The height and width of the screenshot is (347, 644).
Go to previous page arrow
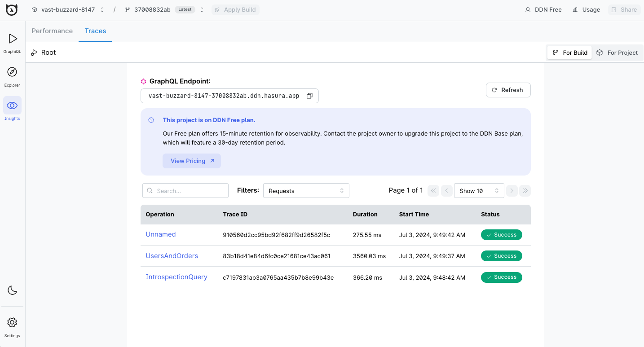[447, 190]
